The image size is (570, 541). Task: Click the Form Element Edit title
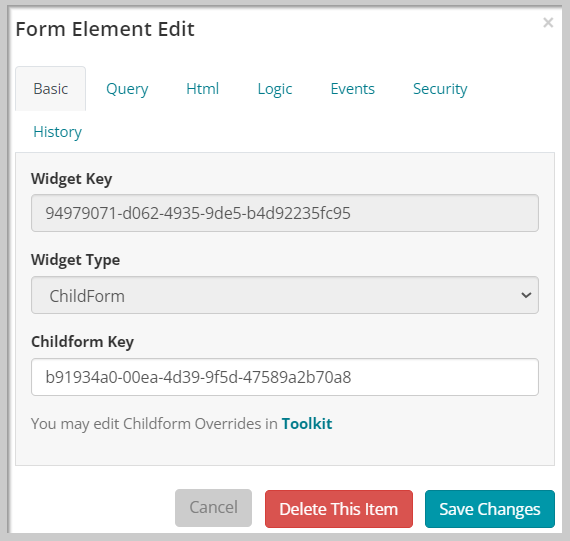click(105, 29)
